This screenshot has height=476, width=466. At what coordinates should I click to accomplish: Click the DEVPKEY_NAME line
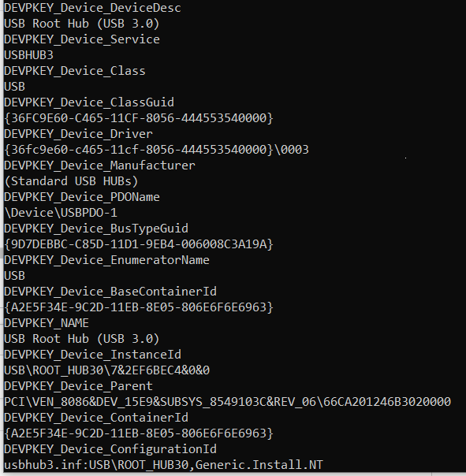pyautogui.click(x=47, y=323)
